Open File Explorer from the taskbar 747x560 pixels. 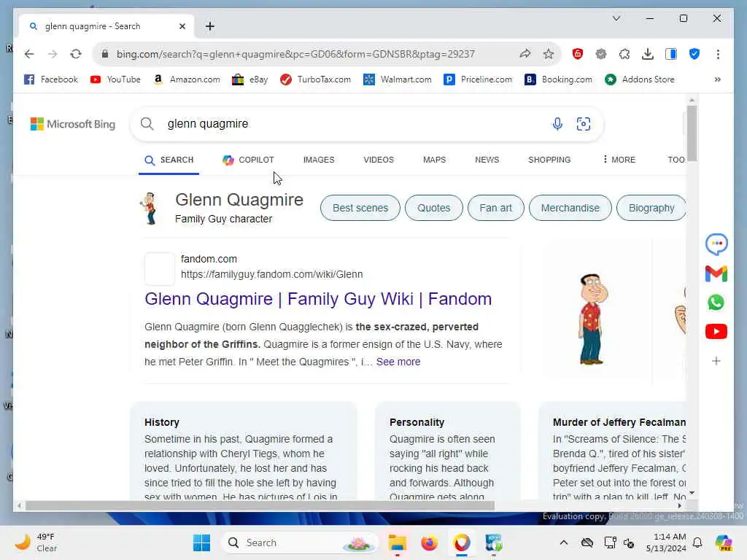(397, 542)
